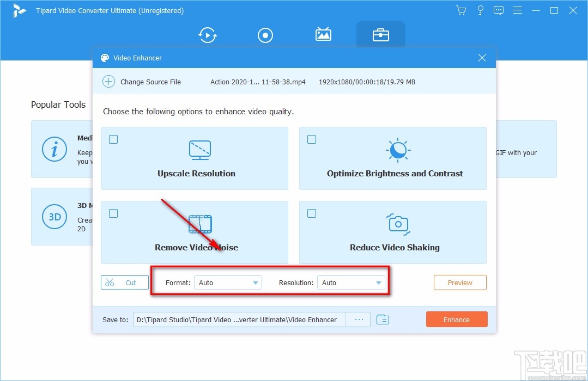588x381 pixels.
Task: Click the 1920x1080 file info text
Action: click(x=367, y=82)
